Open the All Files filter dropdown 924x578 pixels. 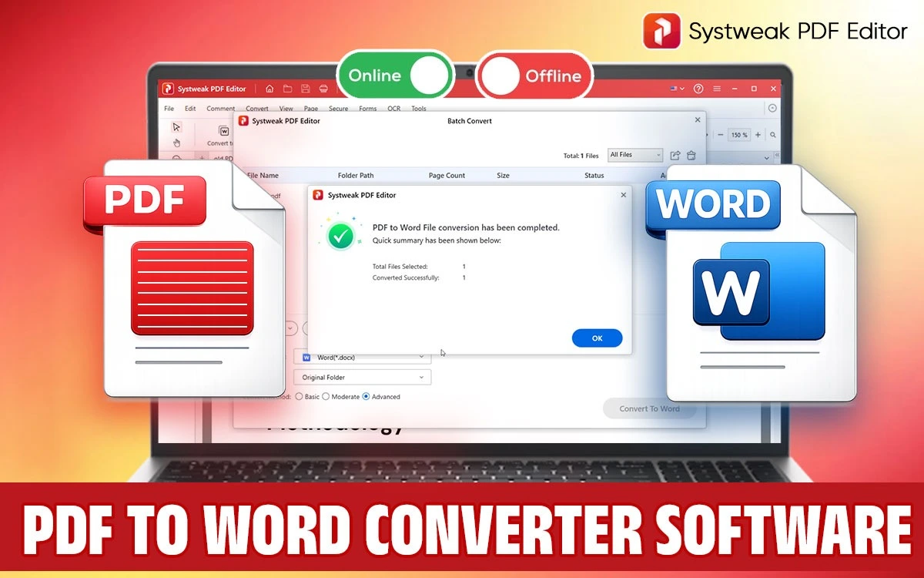[x=634, y=155]
